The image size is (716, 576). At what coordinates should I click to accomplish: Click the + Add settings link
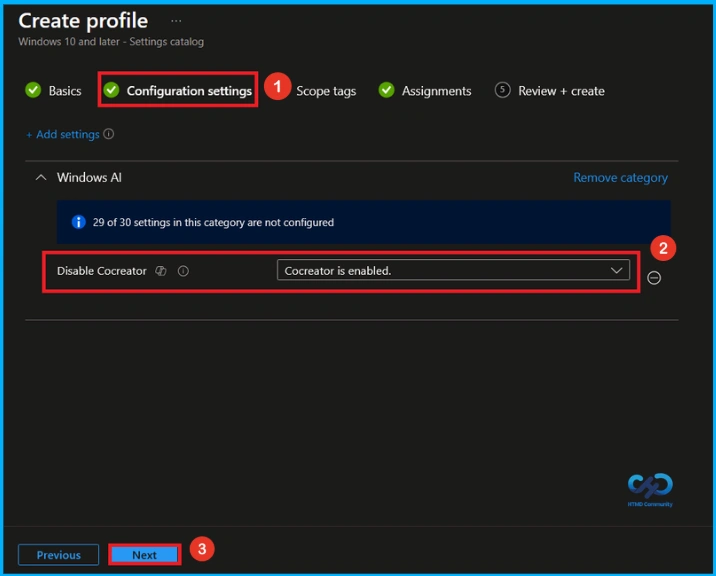(x=63, y=134)
